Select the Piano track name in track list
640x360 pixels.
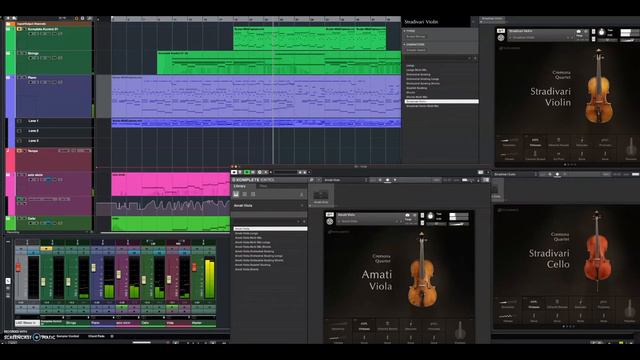(x=32, y=77)
